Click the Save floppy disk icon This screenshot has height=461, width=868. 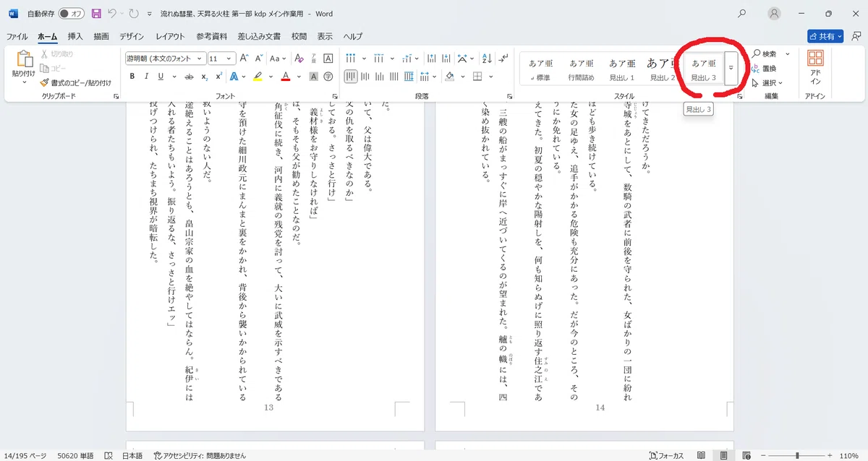95,14
